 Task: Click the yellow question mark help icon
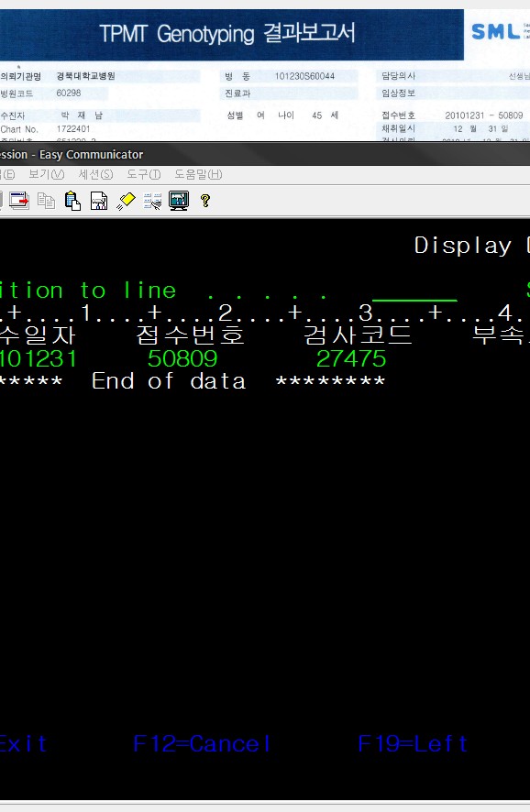[x=205, y=201]
